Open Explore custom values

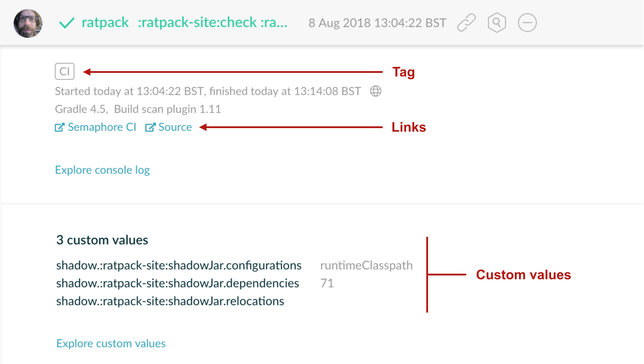click(x=111, y=343)
